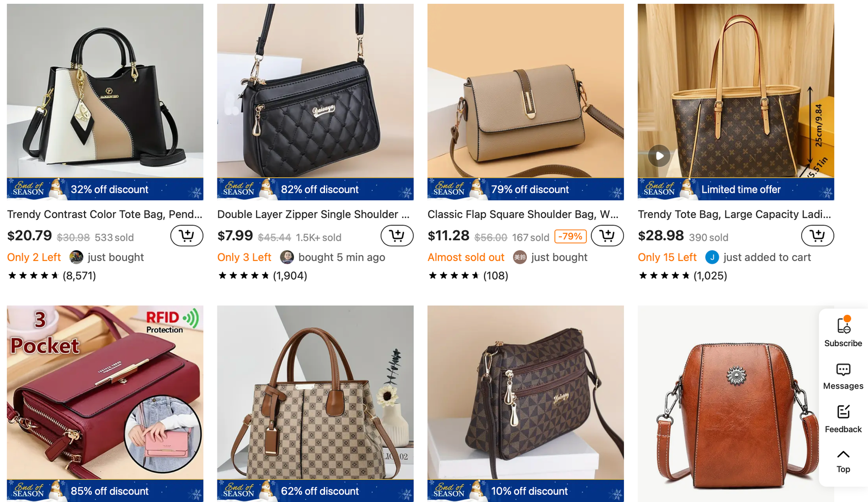Open Double Layer Zipper Single Shoulder title
Screen dimensions: 868x502
point(314,214)
